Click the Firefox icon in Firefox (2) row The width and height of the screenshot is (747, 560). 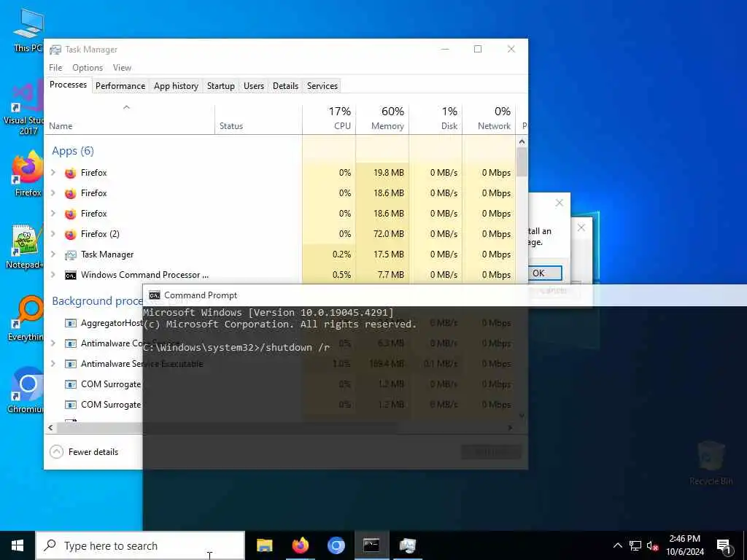(x=71, y=234)
